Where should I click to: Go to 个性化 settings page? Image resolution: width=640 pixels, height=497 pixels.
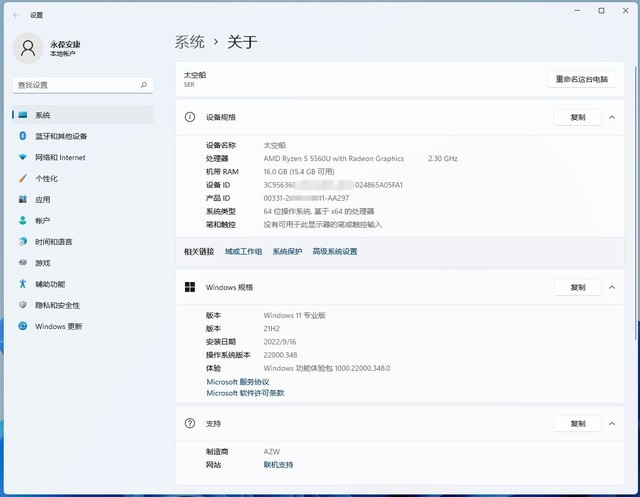click(x=83, y=178)
